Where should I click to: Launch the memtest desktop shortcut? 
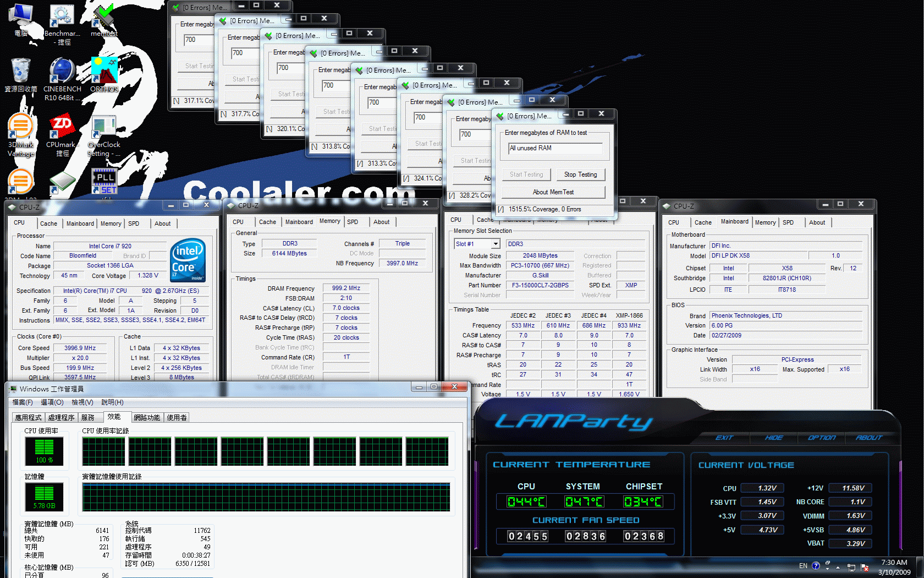tap(105, 20)
